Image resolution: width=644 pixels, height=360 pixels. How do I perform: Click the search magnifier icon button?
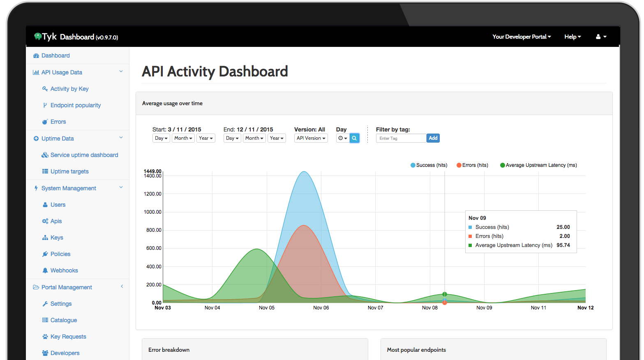point(354,138)
